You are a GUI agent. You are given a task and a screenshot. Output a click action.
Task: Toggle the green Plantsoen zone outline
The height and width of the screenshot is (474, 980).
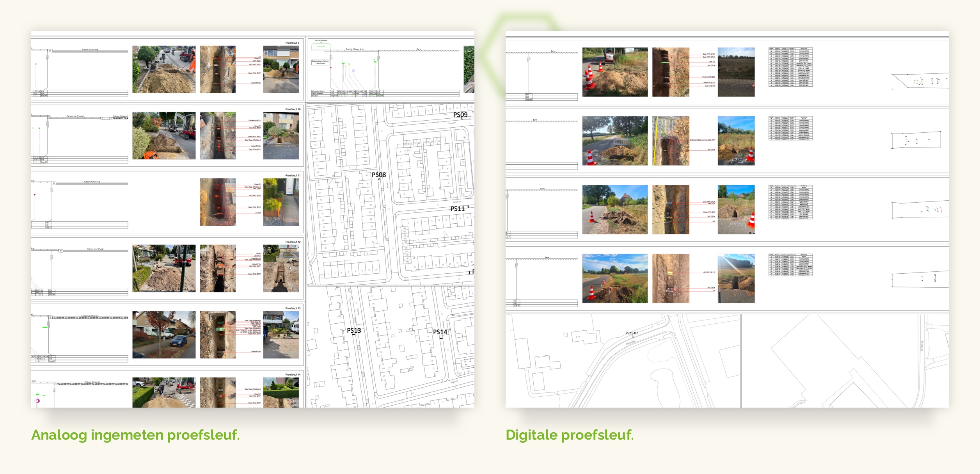click(321, 46)
